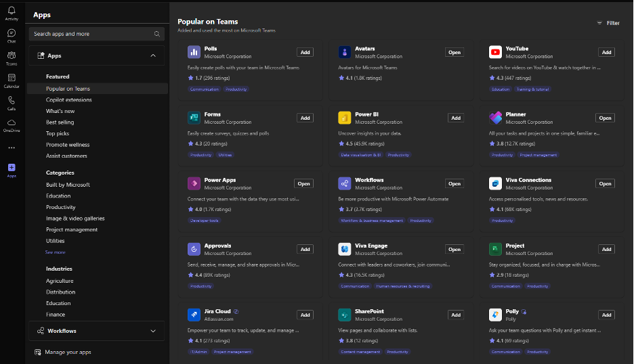This screenshot has height=364, width=634.
Task: Select Agriculture industry
Action: tap(60, 281)
